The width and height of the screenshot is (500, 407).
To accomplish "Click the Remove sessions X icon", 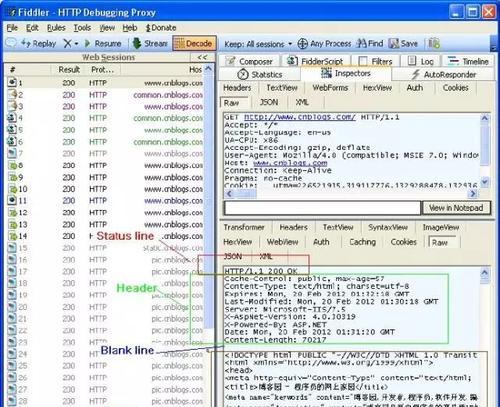I will click(67, 43).
